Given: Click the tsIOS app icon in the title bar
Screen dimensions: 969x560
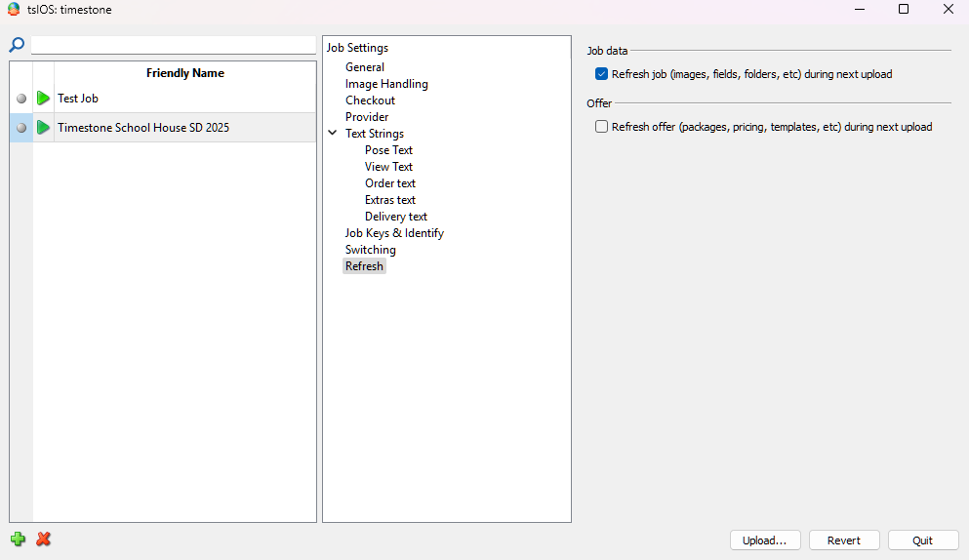Looking at the screenshot, I should click(x=14, y=10).
